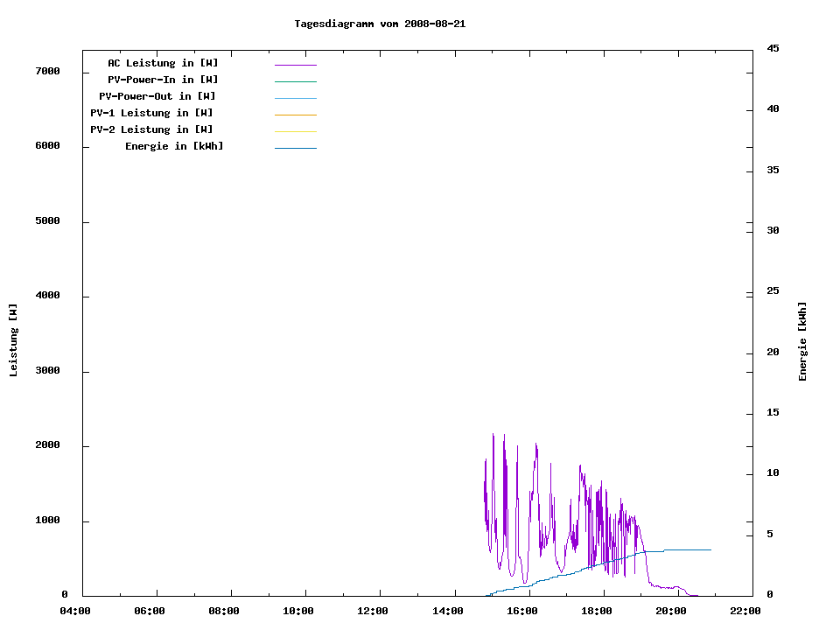This screenshot has width=840, height=630.
Task: Select the 22:00 time axis label
Action: point(745,611)
